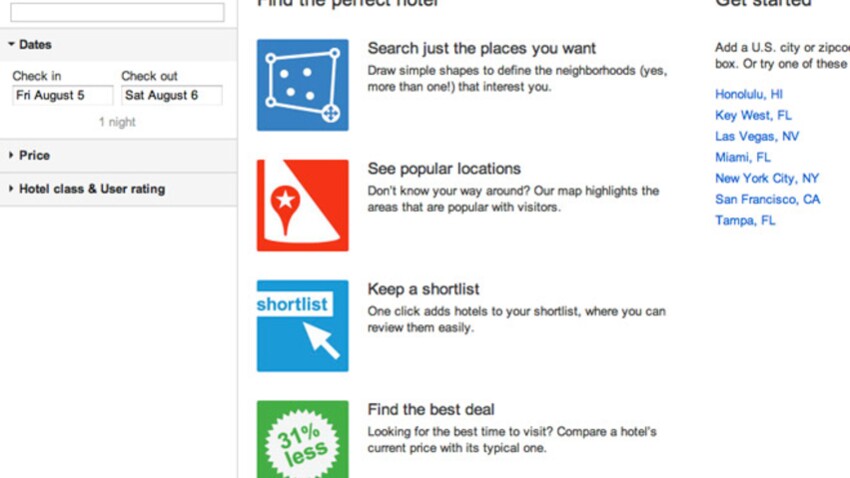Collapse the Dates section arrow
Viewport: 850px width, 478px height.
11,44
